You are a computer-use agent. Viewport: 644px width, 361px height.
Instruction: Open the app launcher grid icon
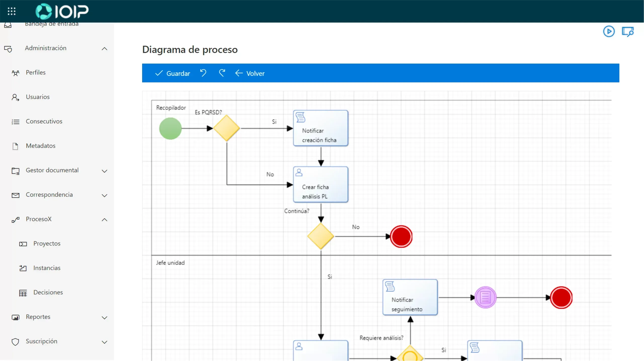coord(12,11)
